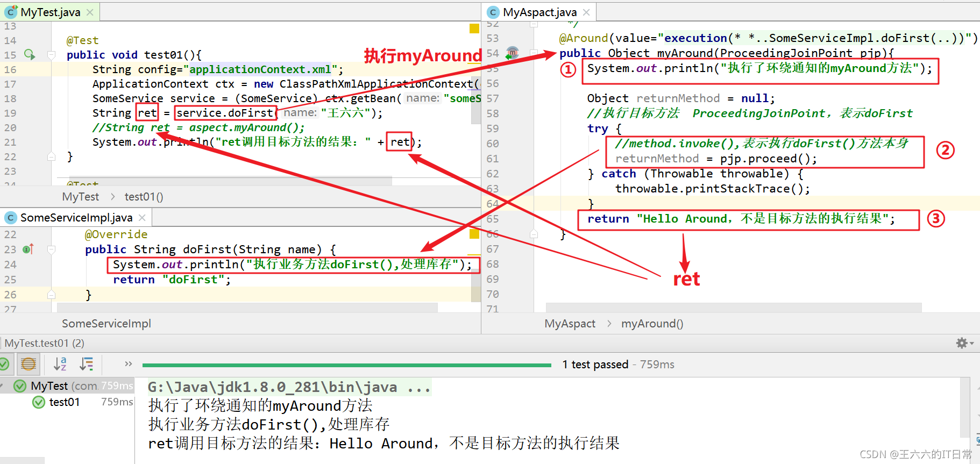The image size is (980, 464).
Task: Click line number 17 in MyTest gutter
Action: 10,84
